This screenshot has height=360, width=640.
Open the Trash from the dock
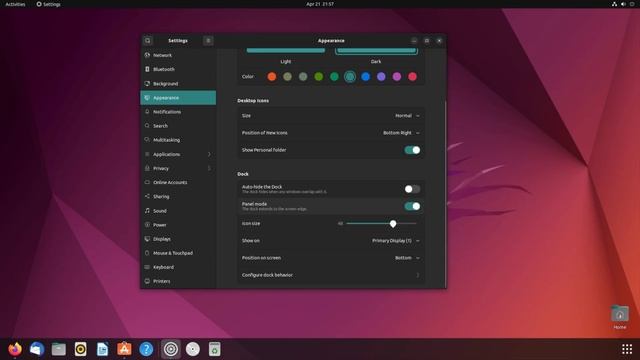coord(214,349)
